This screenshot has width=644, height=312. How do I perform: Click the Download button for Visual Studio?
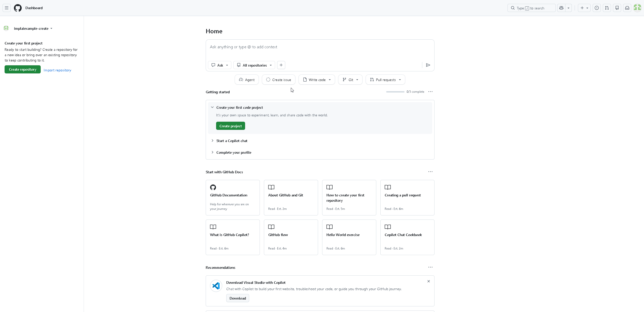click(238, 298)
